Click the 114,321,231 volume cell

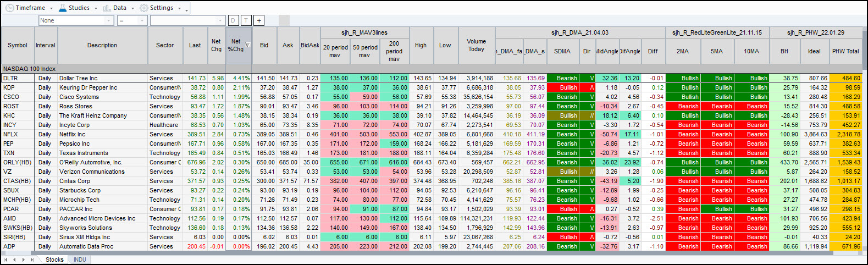(476, 218)
